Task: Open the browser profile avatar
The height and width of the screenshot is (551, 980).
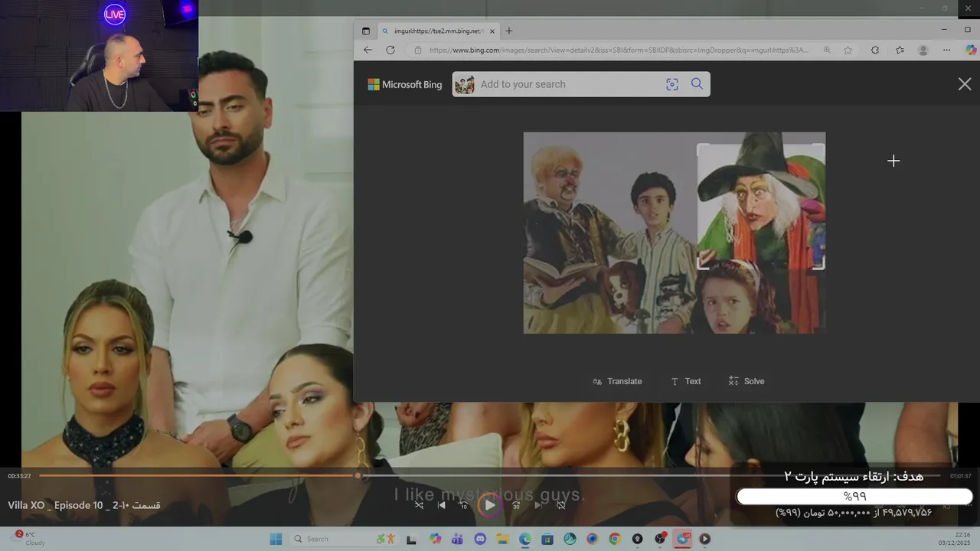Action: pyautogui.click(x=923, y=50)
